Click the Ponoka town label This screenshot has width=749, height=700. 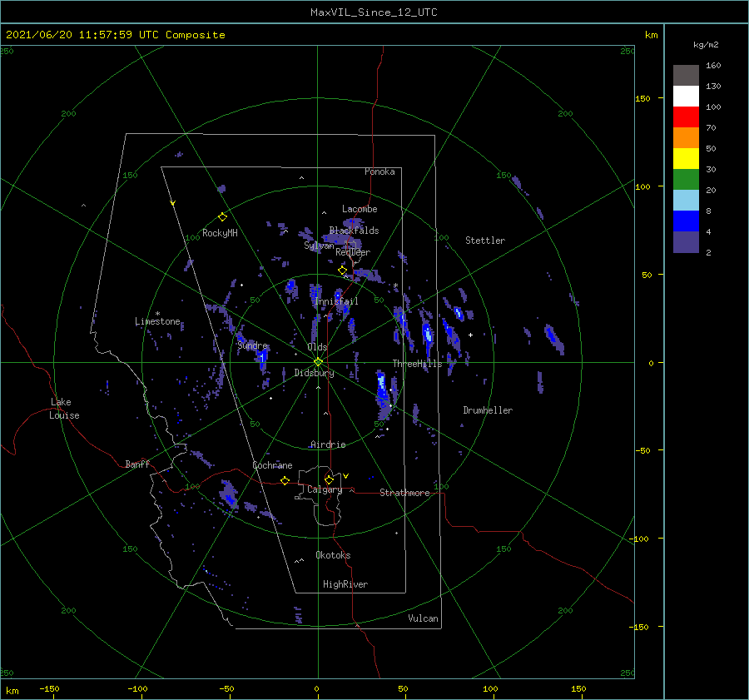pos(379,171)
